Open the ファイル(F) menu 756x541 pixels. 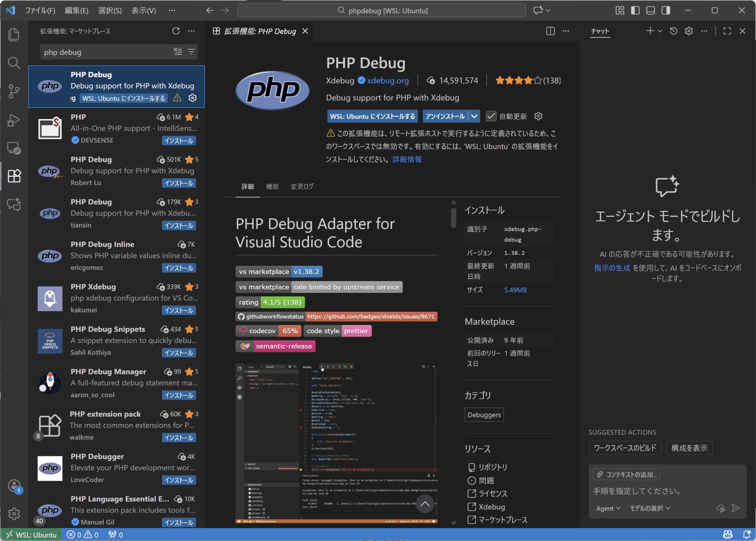point(40,11)
